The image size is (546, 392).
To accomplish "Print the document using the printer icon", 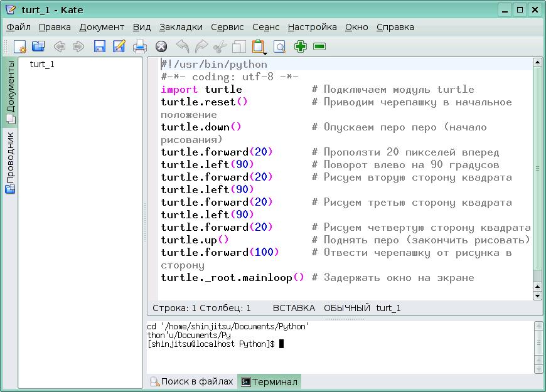I will [x=140, y=46].
